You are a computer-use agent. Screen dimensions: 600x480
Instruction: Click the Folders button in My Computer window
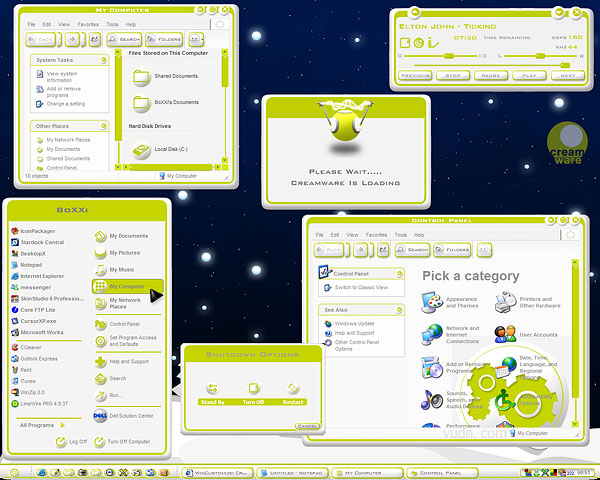[164, 39]
